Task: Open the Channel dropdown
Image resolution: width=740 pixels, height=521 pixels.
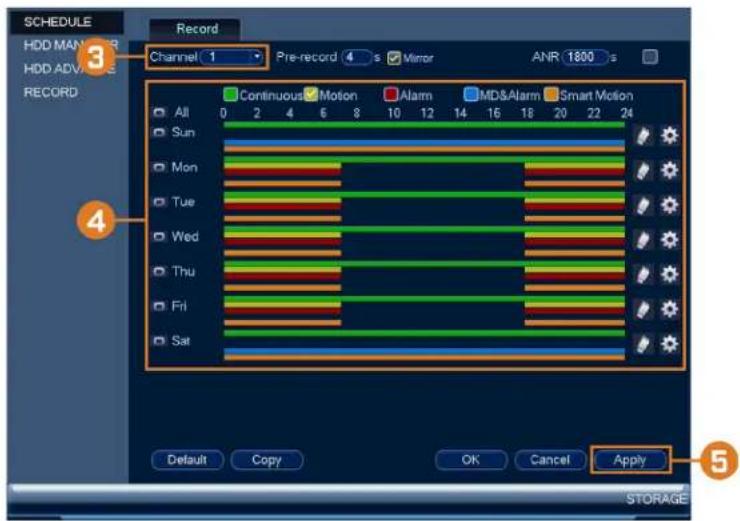Action: coord(231,57)
